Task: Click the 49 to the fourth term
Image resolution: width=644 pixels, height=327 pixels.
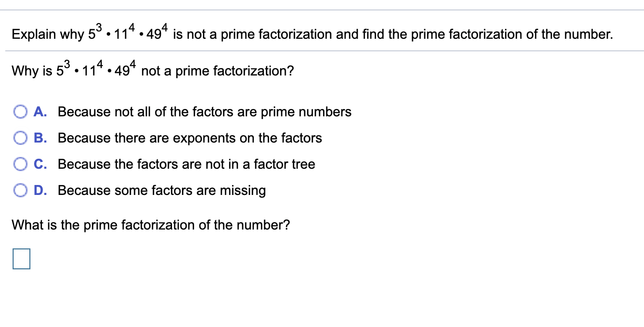Action: (124, 70)
